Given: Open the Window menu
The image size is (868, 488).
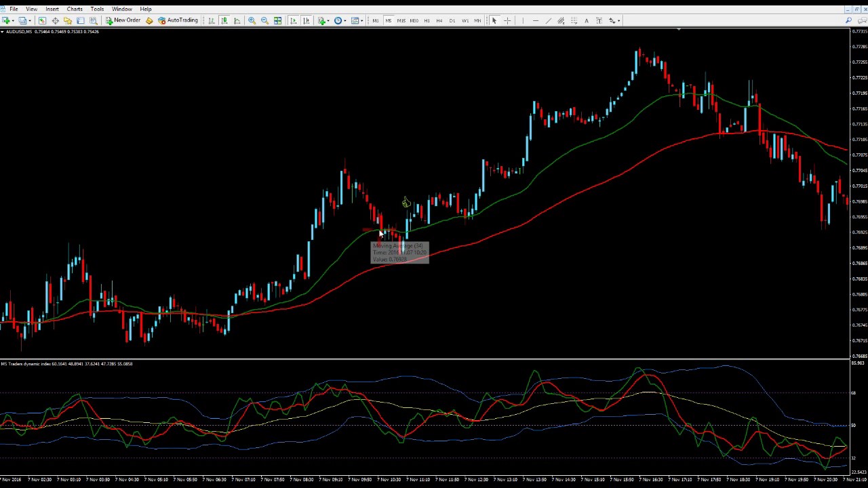Looking at the screenshot, I should tap(122, 9).
